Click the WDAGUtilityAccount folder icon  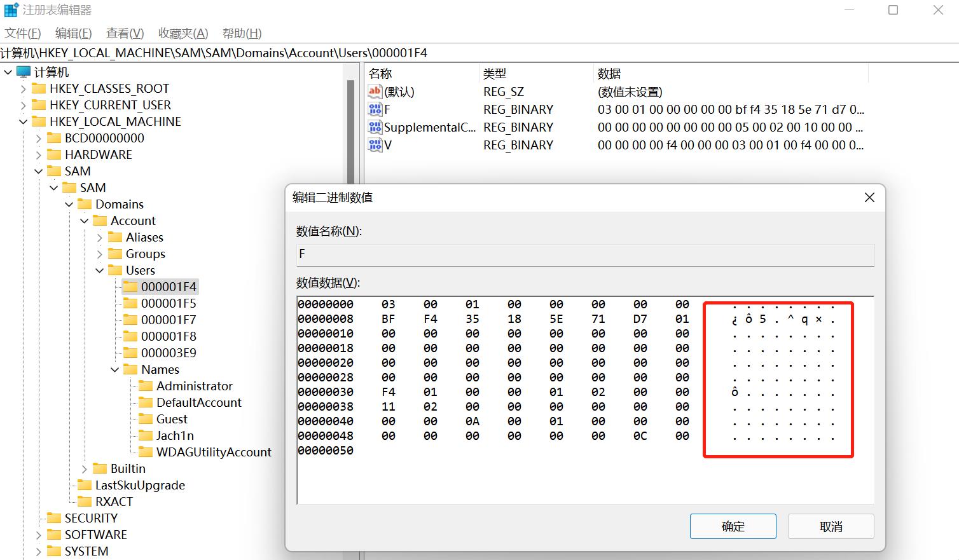[x=146, y=452]
